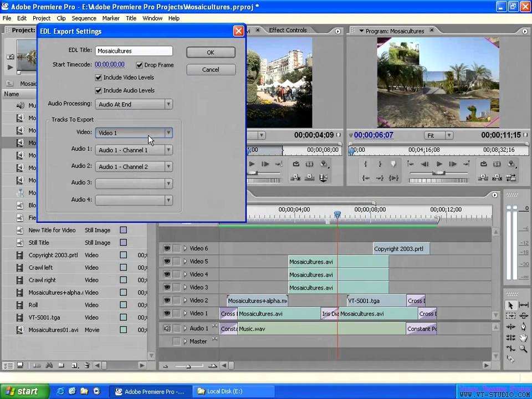The width and height of the screenshot is (532, 399).
Task: Click Safe Margins button in Program monitor
Action: (x=497, y=164)
